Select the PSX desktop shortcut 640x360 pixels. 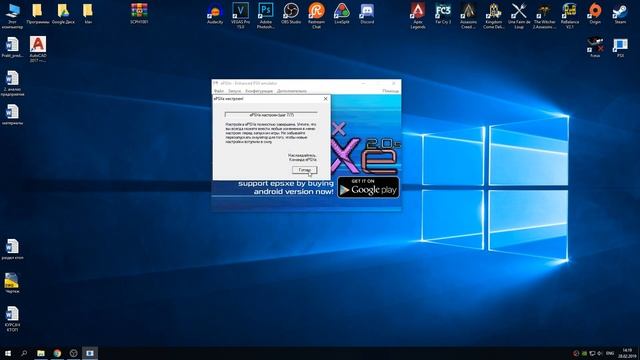click(x=620, y=47)
